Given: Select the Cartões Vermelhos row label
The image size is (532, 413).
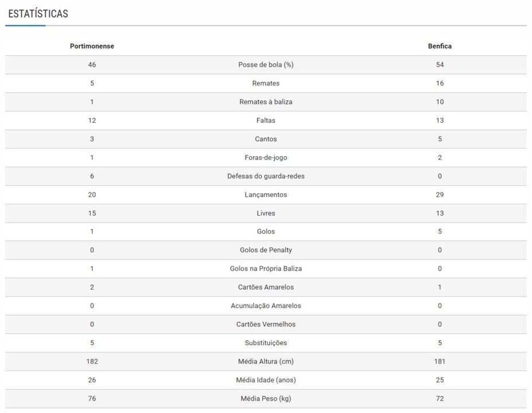Looking at the screenshot, I should [265, 324].
